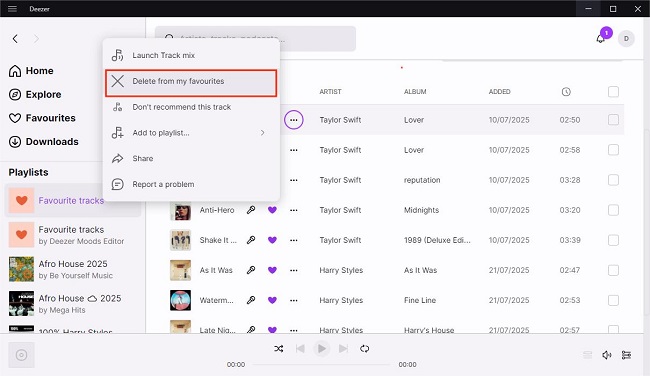Click the Shake It album cover
Viewport: 650px width, 376px height.
point(180,240)
